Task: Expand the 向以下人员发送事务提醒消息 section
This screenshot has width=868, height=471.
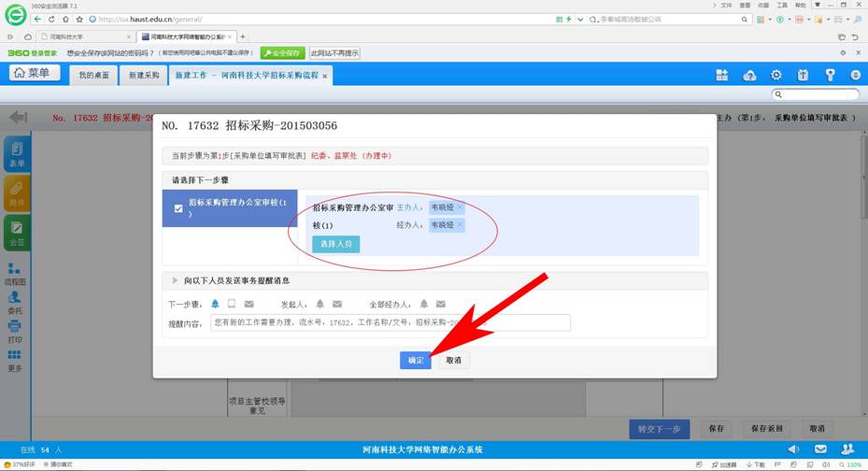Action: pyautogui.click(x=175, y=280)
